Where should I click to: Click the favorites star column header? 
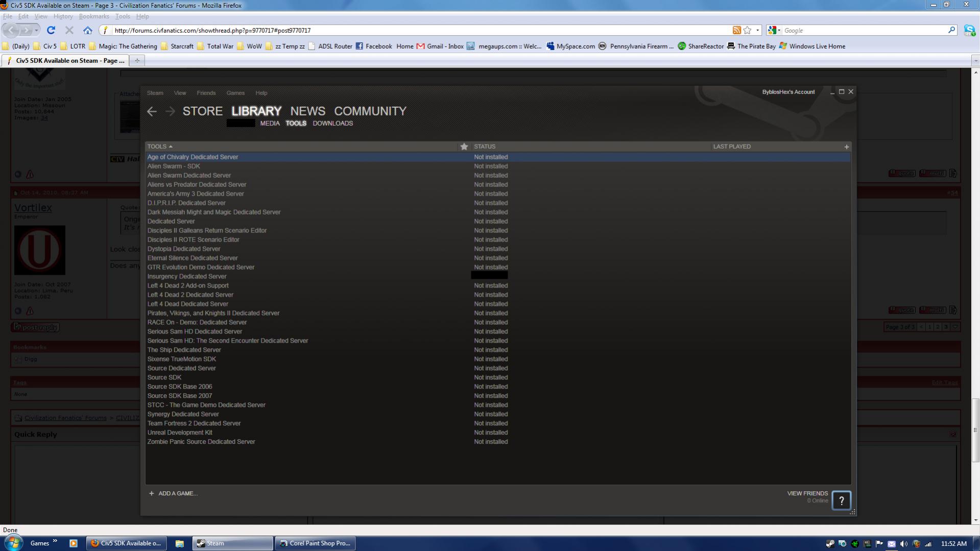click(x=464, y=147)
